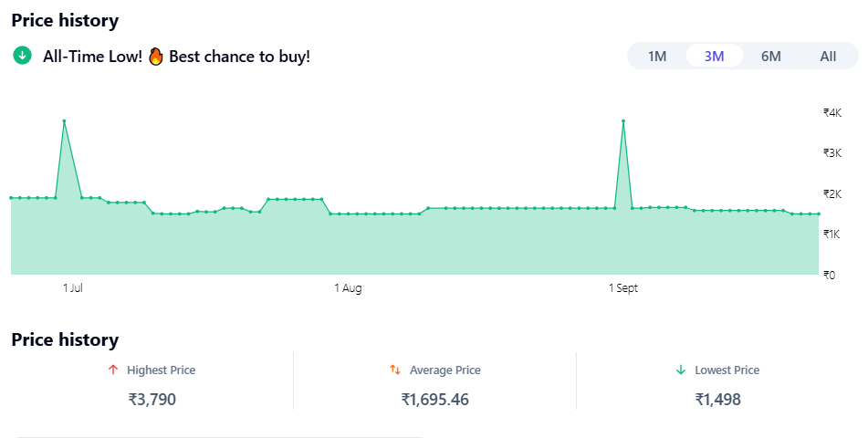
Task: Click the ₹1,695.46 average price value
Action: click(x=434, y=400)
